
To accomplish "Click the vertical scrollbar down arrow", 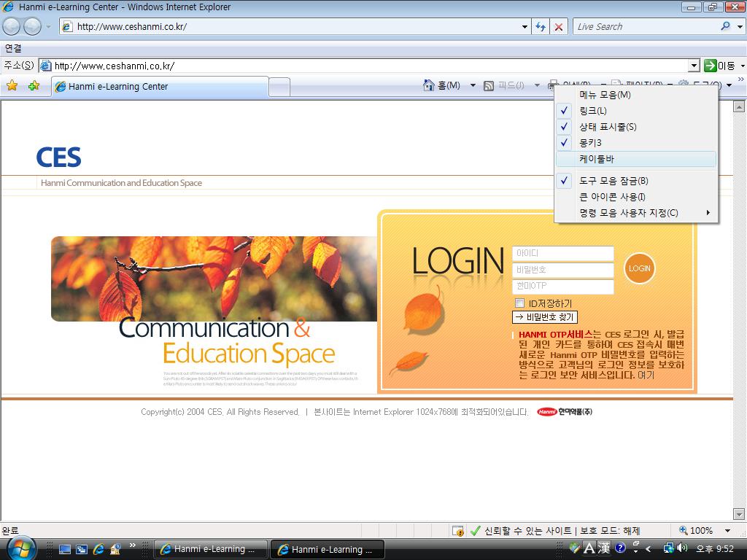I will pos(739,514).
